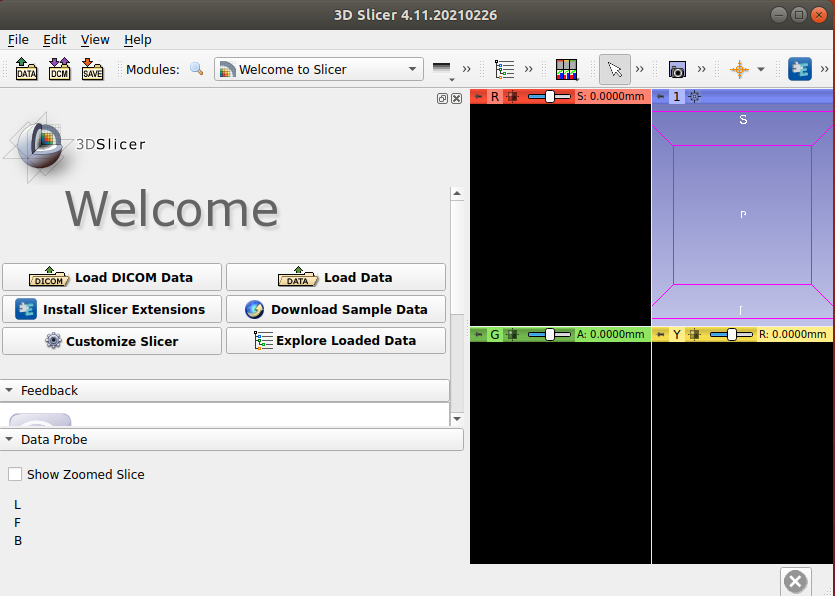Open the File menu
Viewport: 835px width, 596px height.
(x=18, y=40)
